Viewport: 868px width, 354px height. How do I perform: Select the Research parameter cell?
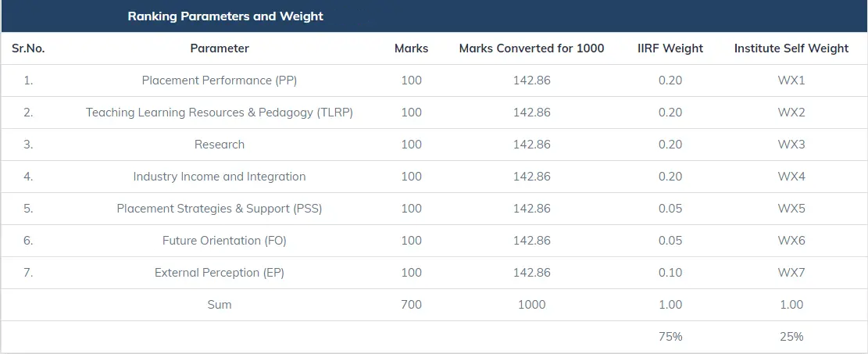220,145
